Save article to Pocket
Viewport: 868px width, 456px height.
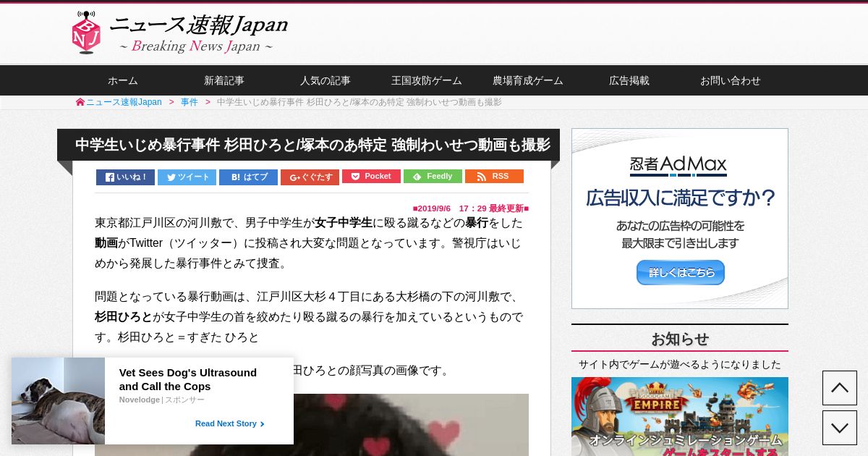[x=371, y=177]
